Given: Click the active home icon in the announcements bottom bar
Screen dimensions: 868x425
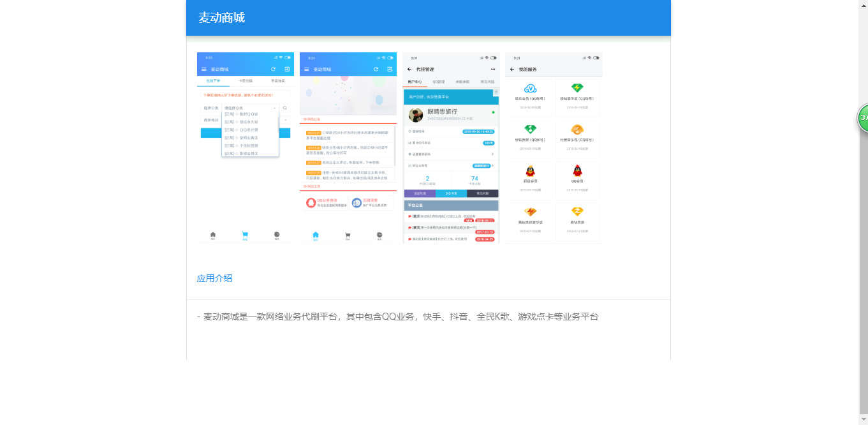Looking at the screenshot, I should pos(316,235).
